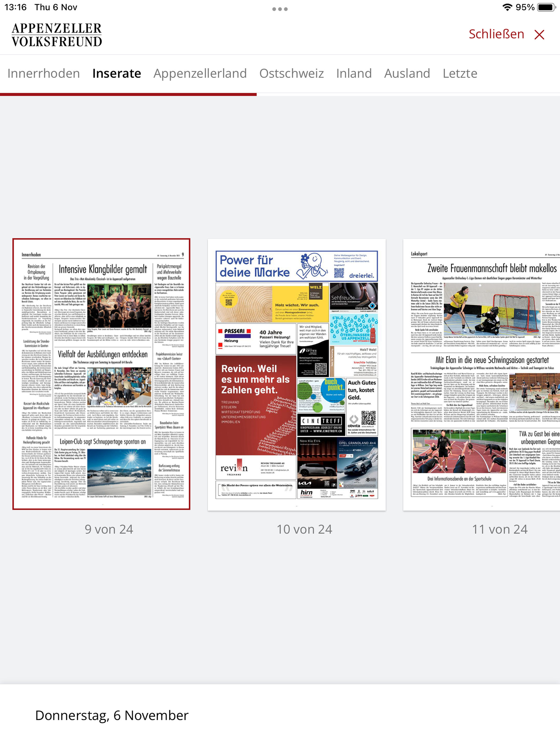Open page 9 Innerrhoden thumbnail

coord(101,374)
